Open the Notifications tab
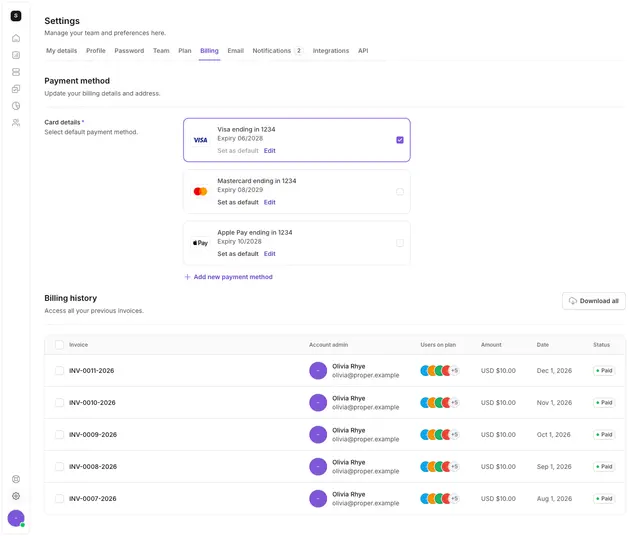Image resolution: width=640 pixels, height=536 pixels. (278, 51)
